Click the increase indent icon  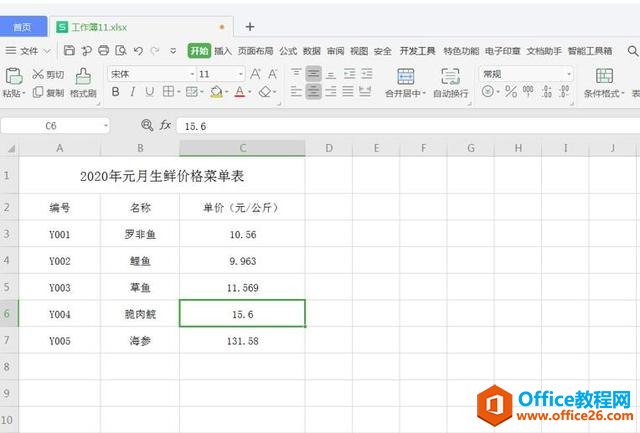point(367,74)
